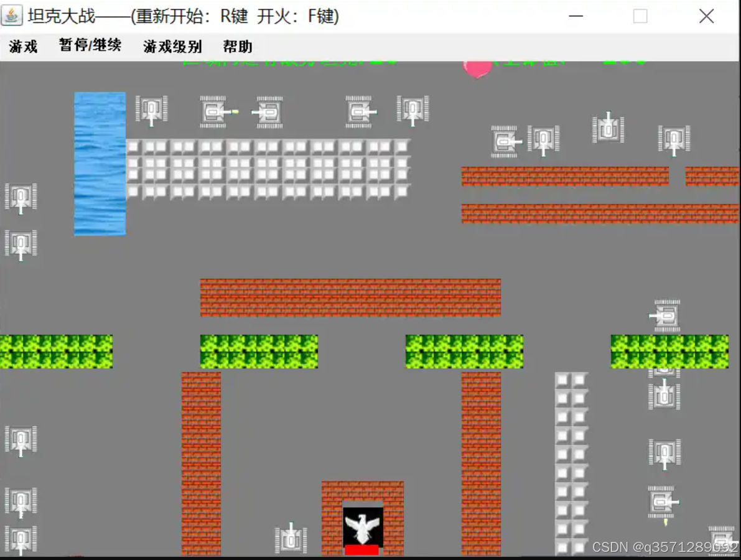Click the right-facing tank above the long upper brick wall

point(506,141)
